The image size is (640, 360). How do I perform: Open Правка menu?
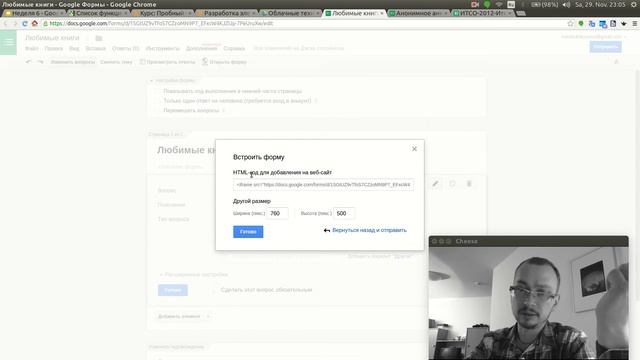tap(54, 49)
